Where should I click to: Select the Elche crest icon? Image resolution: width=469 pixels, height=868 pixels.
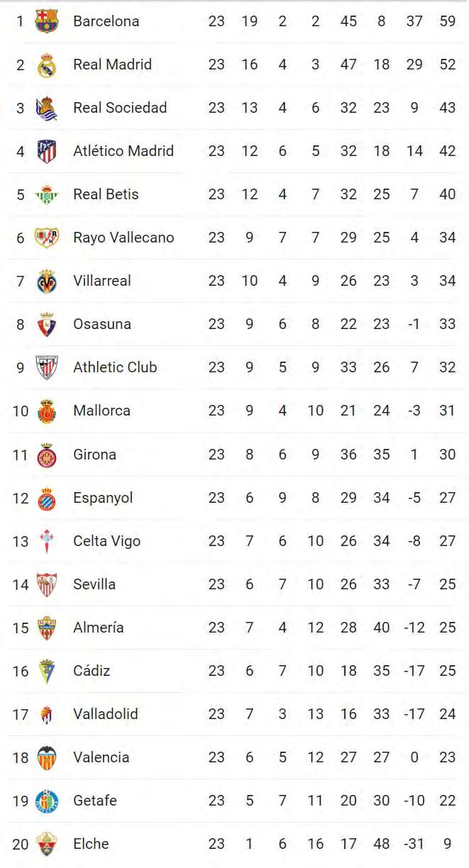click(47, 844)
